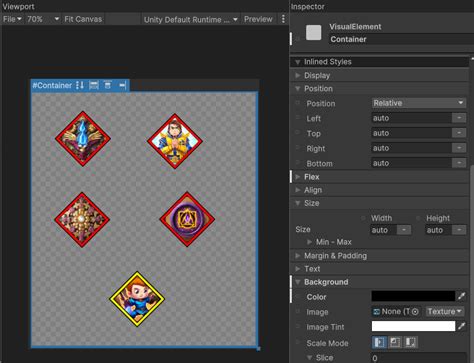Select the purple rune orb diamond image
This screenshot has width=474, height=363.
click(187, 219)
